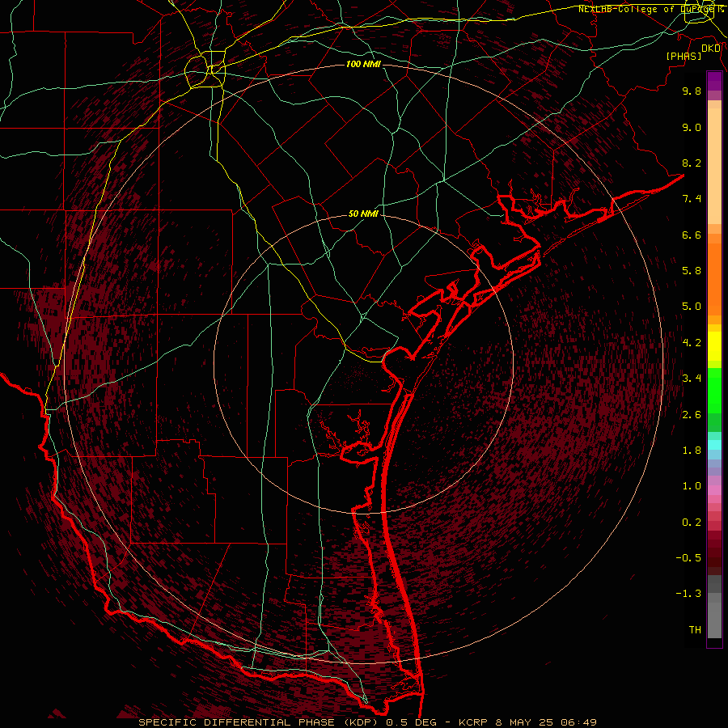Select the 5.0 scale label
This screenshot has width=728, height=728.
[692, 307]
